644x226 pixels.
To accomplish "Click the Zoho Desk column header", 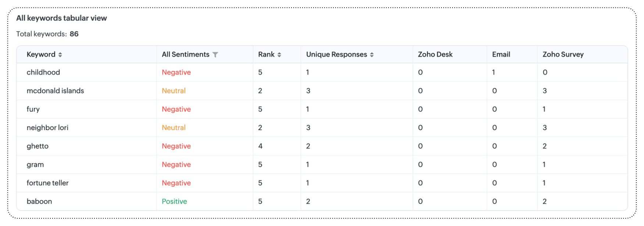I will click(435, 54).
